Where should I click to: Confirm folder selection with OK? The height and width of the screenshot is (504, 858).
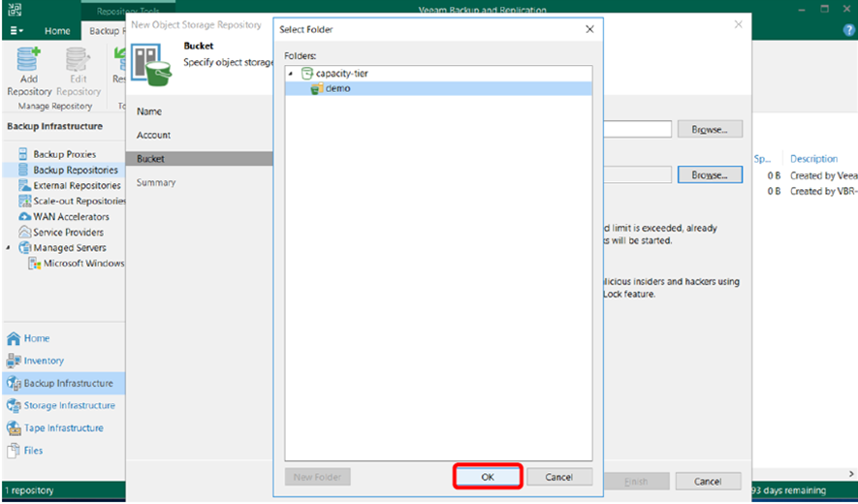pyautogui.click(x=488, y=477)
